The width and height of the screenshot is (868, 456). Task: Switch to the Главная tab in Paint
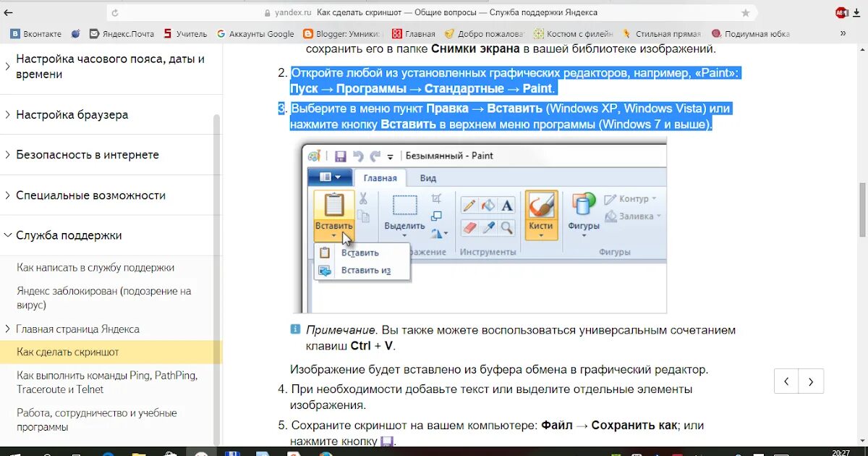(380, 178)
